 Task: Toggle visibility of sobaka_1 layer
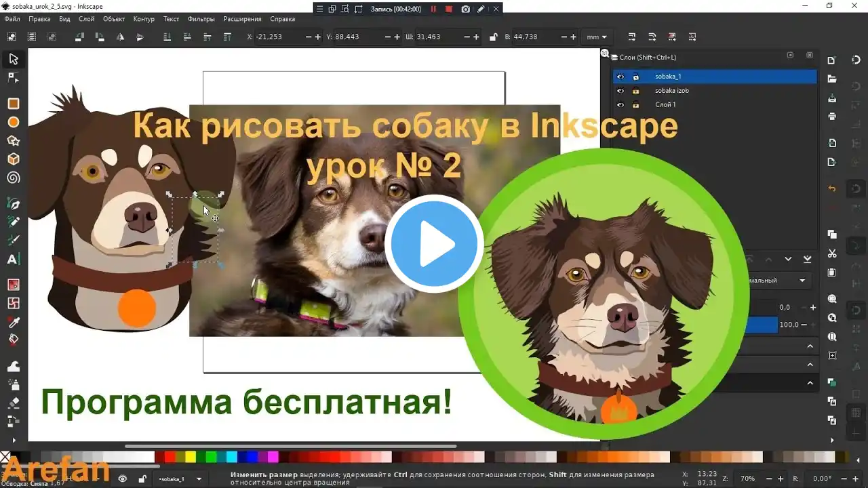tap(620, 77)
